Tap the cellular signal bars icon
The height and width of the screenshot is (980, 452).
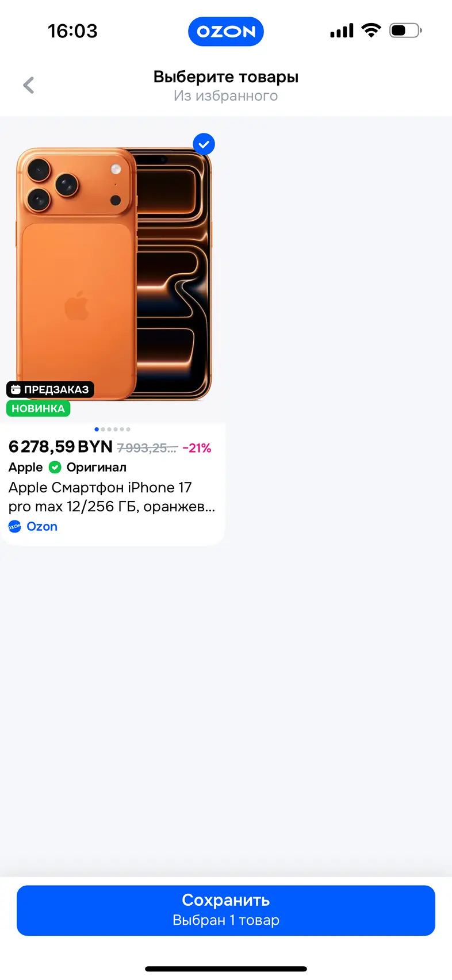point(342,31)
